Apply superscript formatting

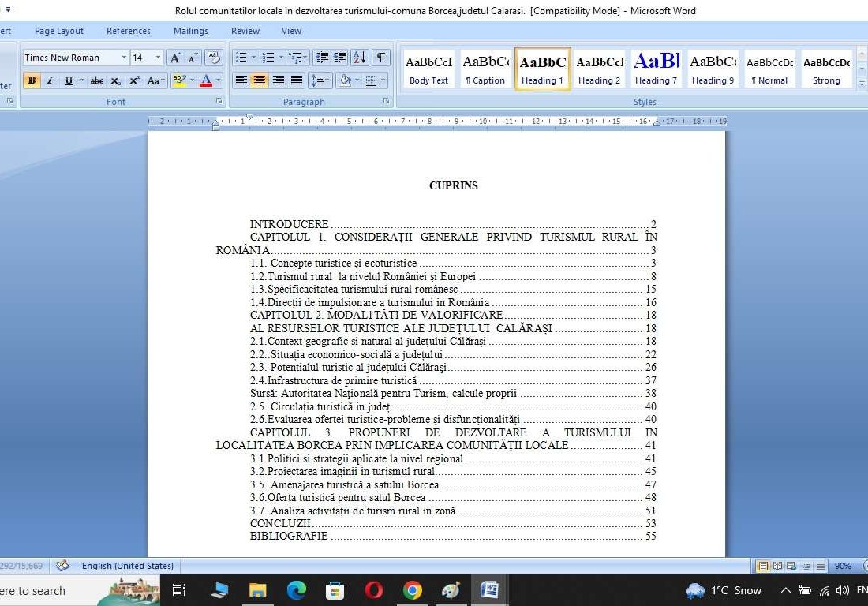[134, 80]
